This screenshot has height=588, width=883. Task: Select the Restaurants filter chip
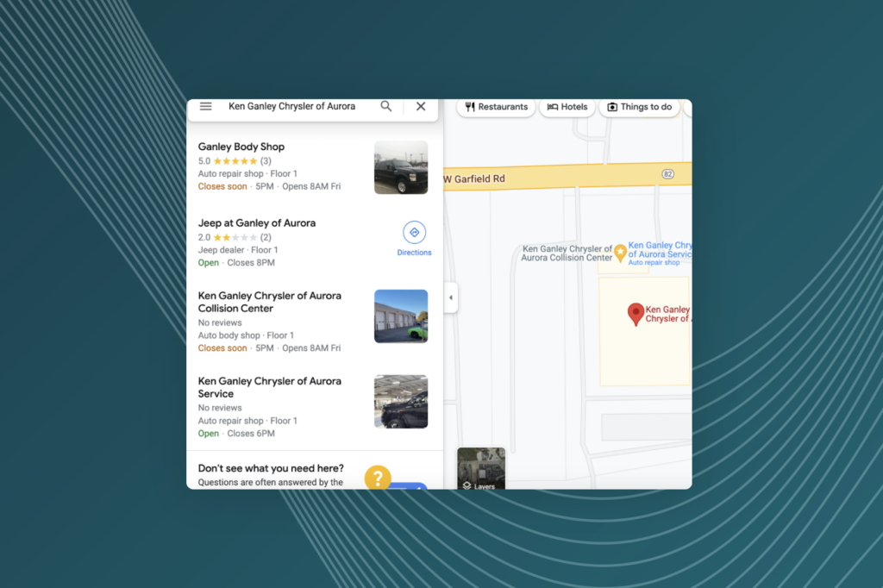point(496,107)
